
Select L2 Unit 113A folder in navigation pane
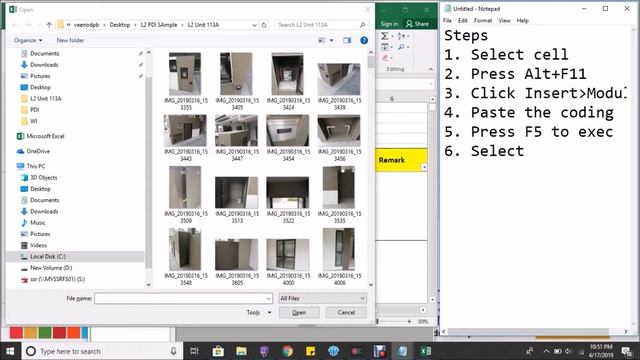(46, 98)
